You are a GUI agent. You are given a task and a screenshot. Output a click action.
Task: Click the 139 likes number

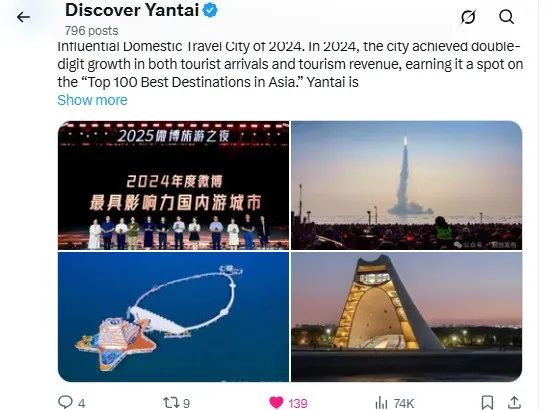point(298,403)
